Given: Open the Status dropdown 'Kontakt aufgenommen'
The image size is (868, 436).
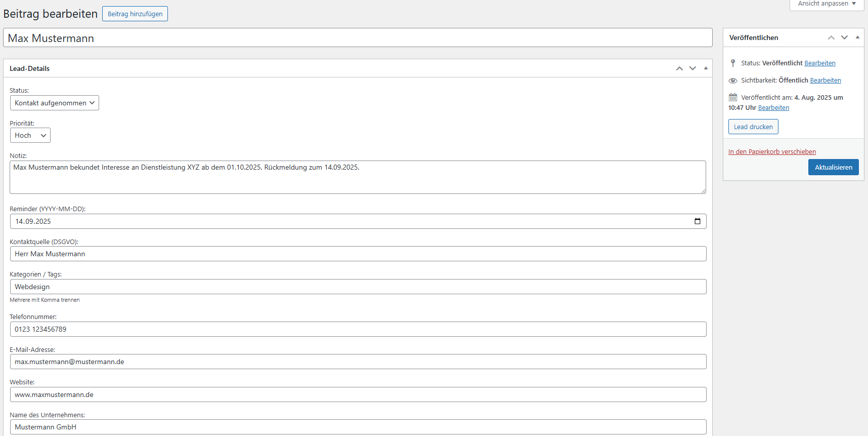Looking at the screenshot, I should (55, 103).
